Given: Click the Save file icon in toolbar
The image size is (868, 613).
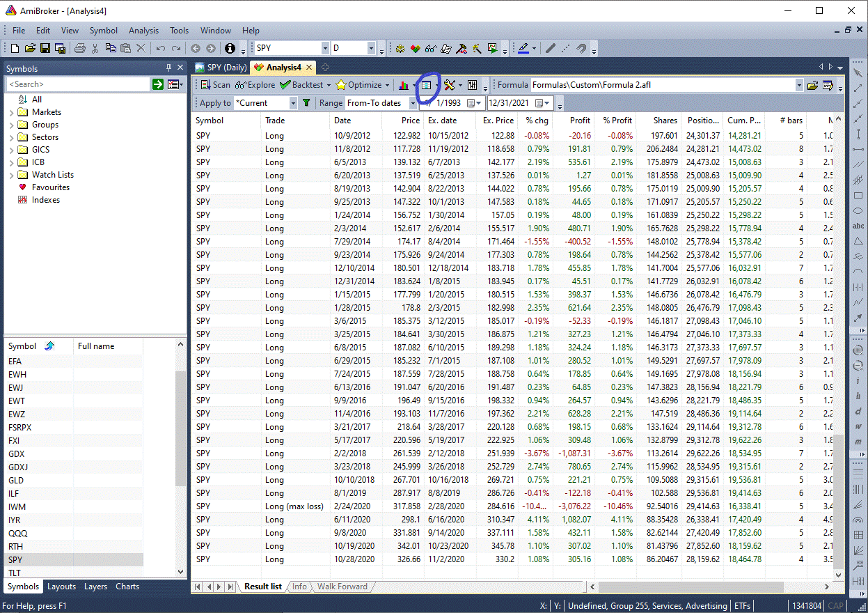Looking at the screenshot, I should click(45, 48).
